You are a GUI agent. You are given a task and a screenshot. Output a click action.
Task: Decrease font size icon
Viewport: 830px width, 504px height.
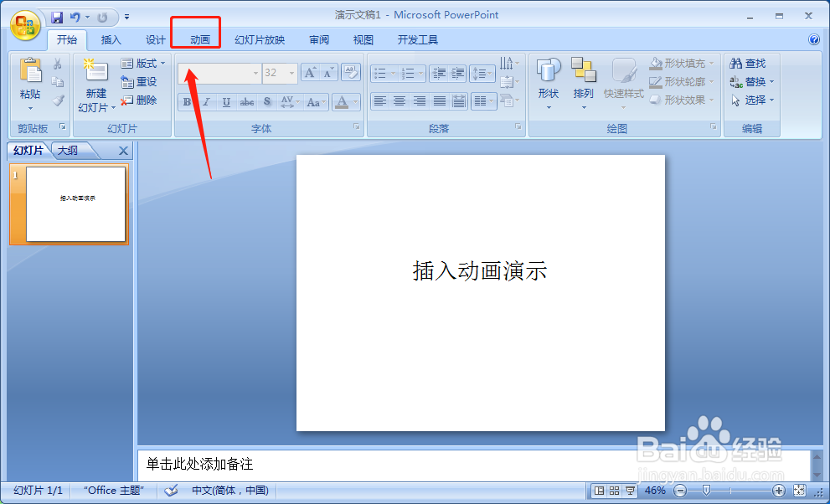coord(328,73)
